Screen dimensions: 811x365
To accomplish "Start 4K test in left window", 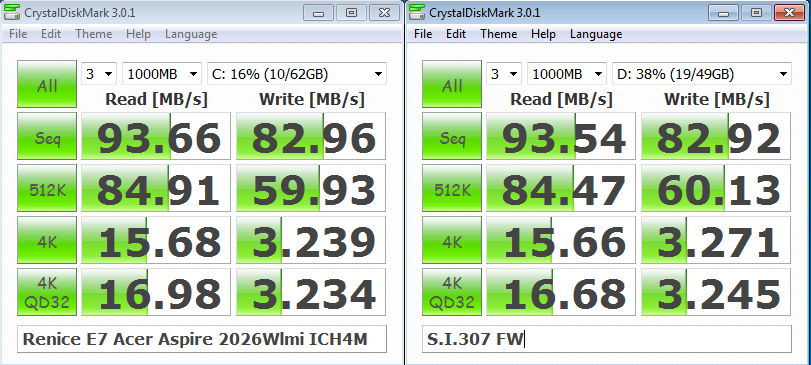I will click(47, 240).
